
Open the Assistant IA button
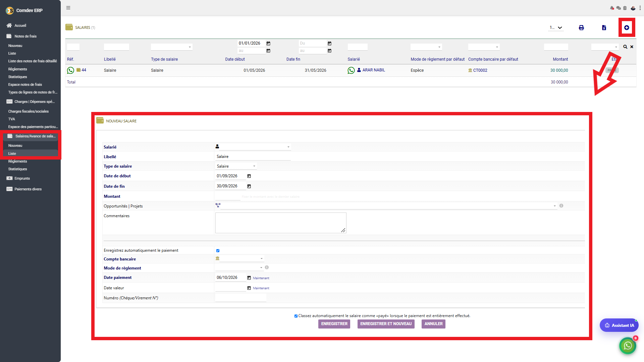click(x=619, y=325)
